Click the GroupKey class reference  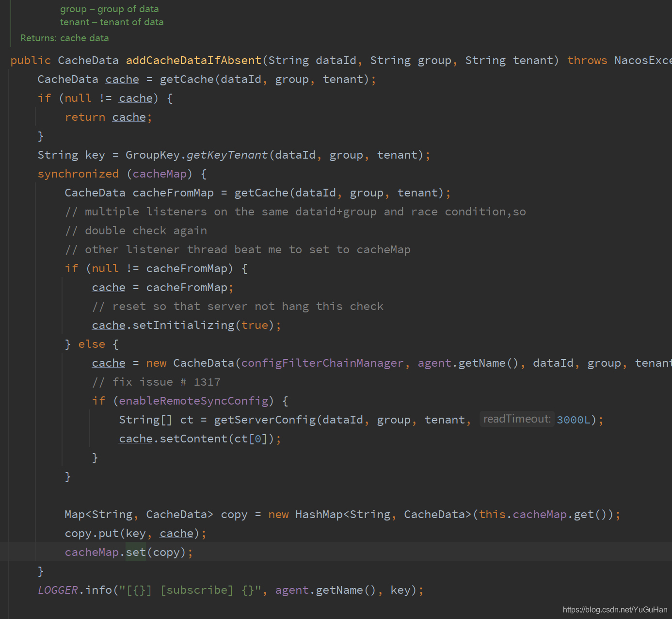point(153,155)
